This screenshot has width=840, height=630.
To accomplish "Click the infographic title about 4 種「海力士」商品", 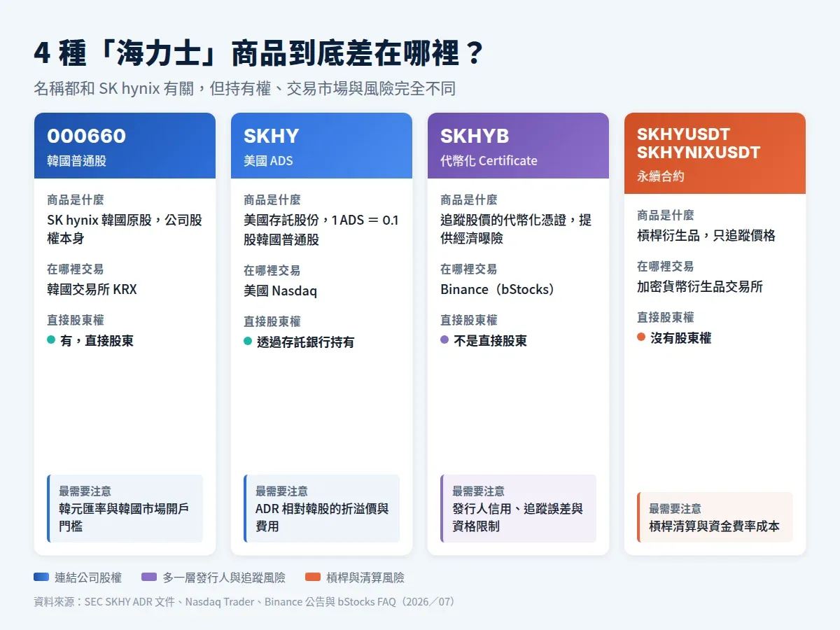I will click(x=259, y=54).
